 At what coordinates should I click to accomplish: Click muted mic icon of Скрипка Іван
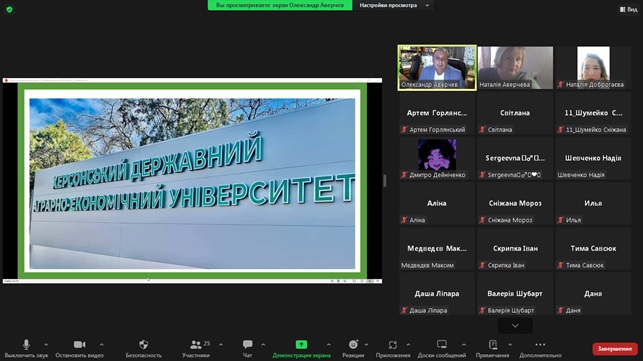483,265
